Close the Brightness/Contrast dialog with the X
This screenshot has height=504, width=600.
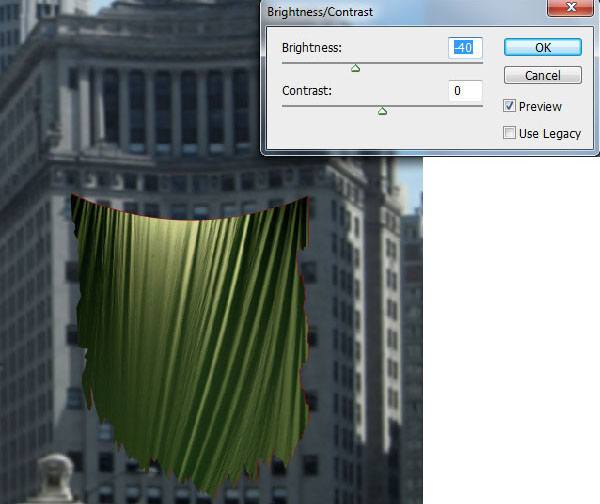coord(571,9)
